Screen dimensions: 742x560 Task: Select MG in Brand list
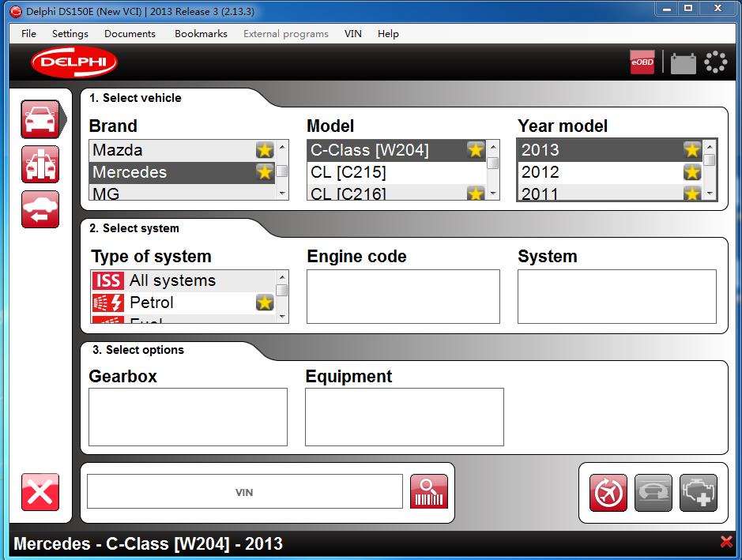click(183, 193)
